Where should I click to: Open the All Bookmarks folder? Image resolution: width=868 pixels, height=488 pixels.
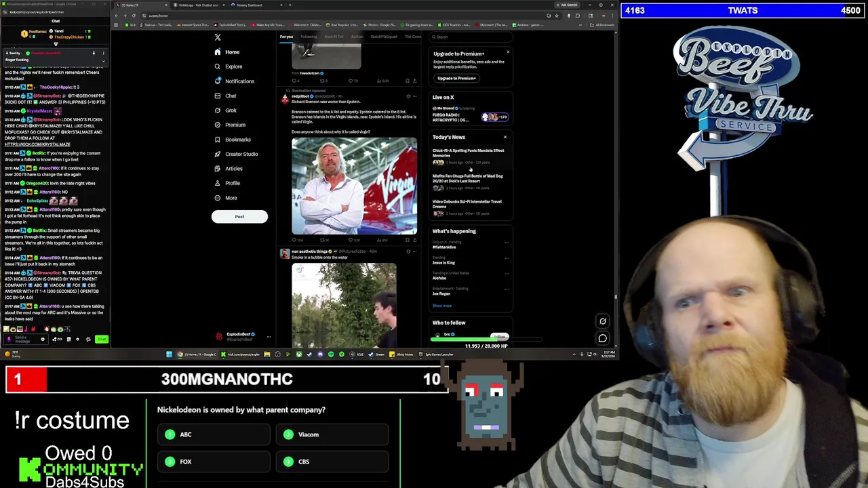tap(603, 25)
